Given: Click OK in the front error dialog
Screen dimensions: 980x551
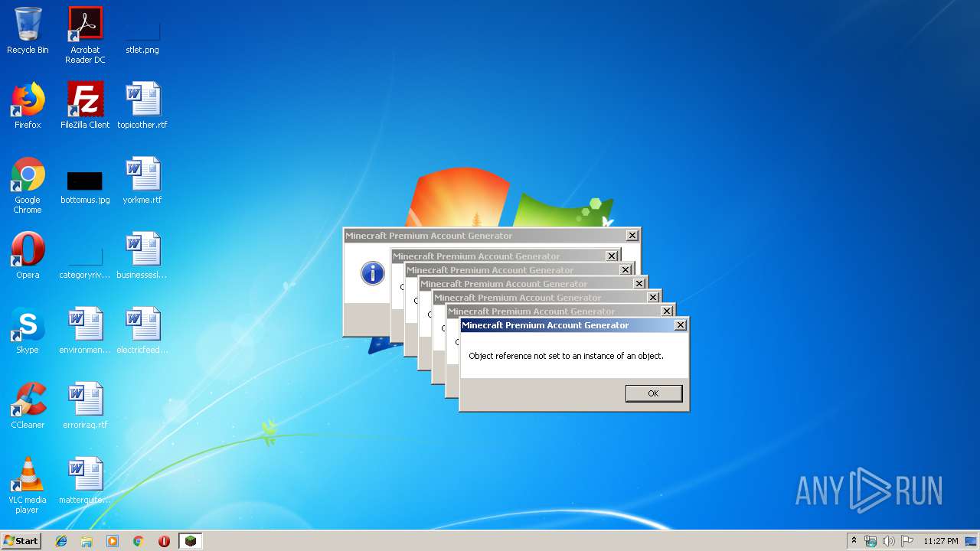Looking at the screenshot, I should click(x=653, y=393).
